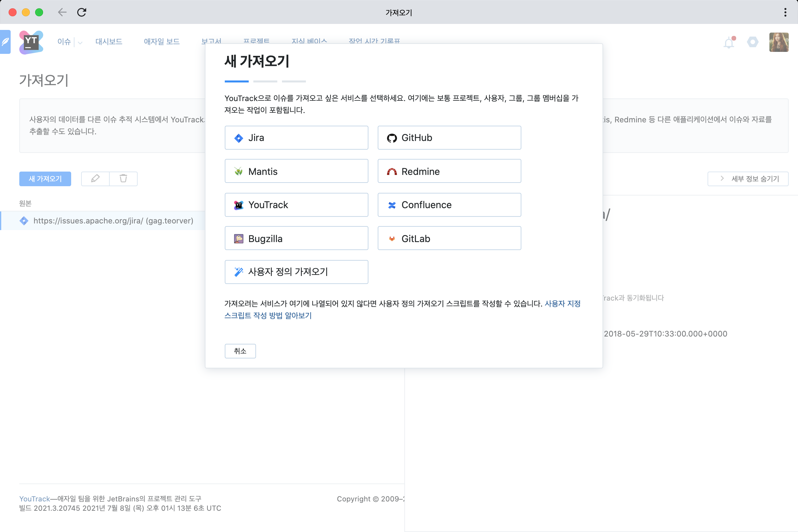Open notifications bell icon

tap(729, 43)
